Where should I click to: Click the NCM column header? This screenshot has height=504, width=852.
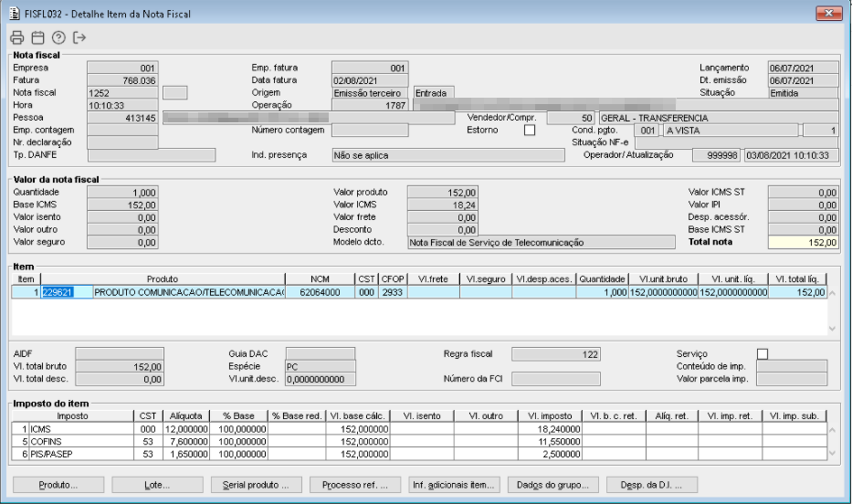pyautogui.click(x=320, y=279)
